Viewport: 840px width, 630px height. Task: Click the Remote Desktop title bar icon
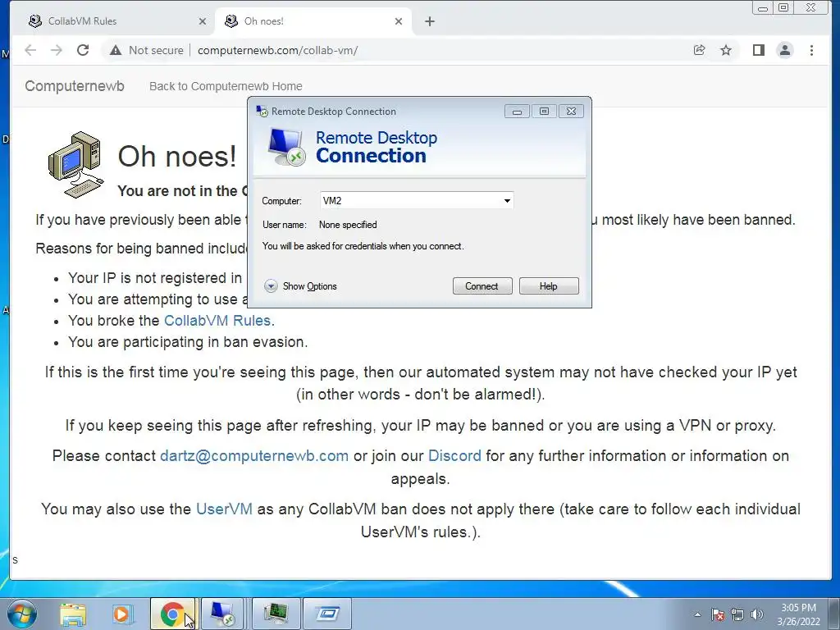click(x=262, y=112)
